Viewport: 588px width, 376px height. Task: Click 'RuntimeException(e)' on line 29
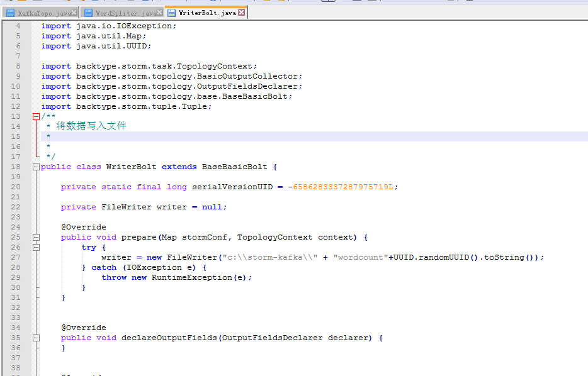(199, 277)
